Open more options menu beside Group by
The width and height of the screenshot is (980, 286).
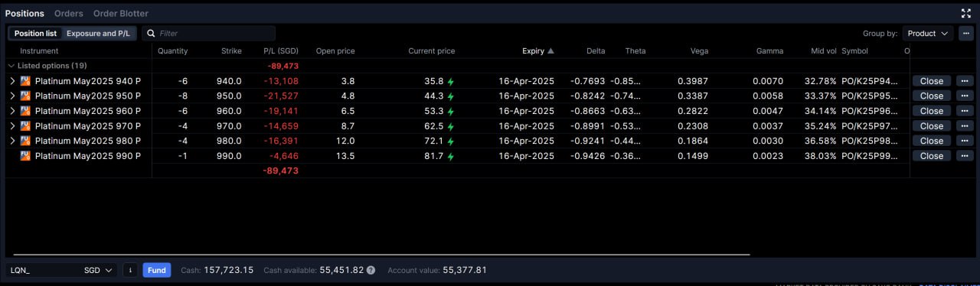pyautogui.click(x=965, y=34)
